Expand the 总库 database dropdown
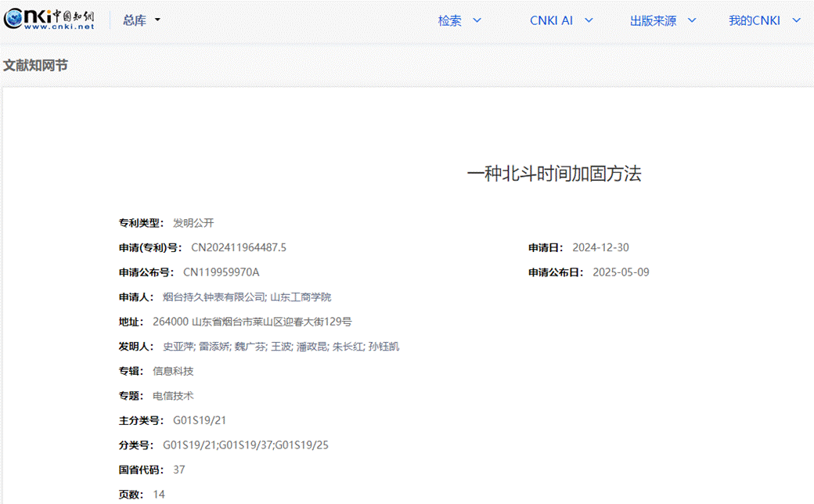The width and height of the screenshot is (814, 504). click(141, 20)
